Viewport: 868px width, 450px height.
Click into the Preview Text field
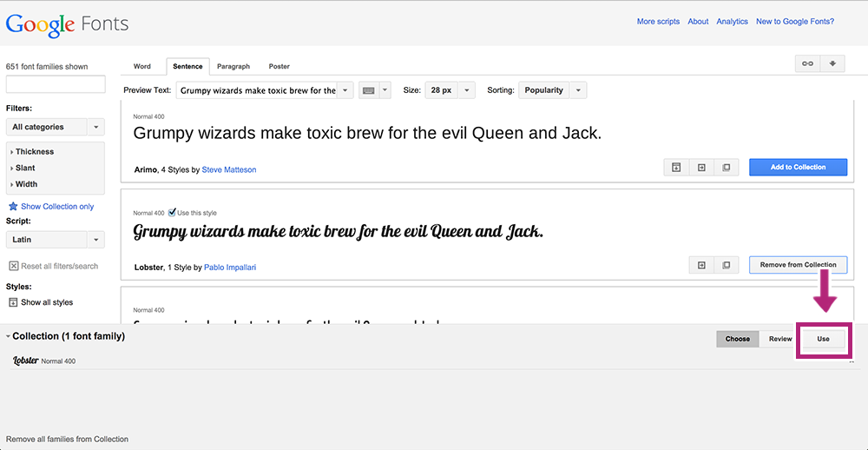tap(256, 90)
